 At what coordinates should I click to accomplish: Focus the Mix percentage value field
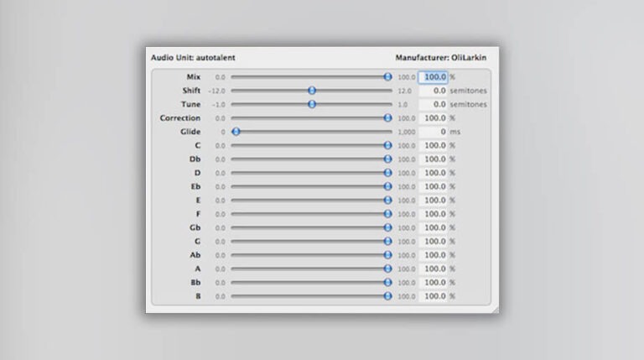[433, 76]
